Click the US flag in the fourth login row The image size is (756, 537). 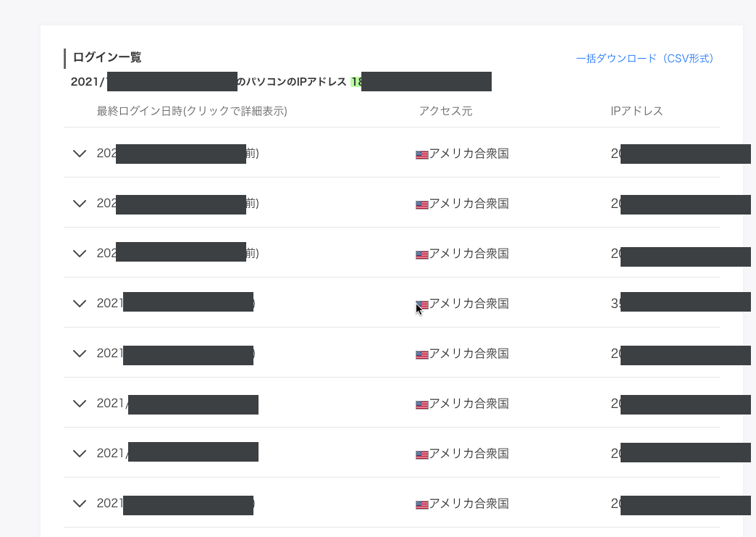coord(422,304)
